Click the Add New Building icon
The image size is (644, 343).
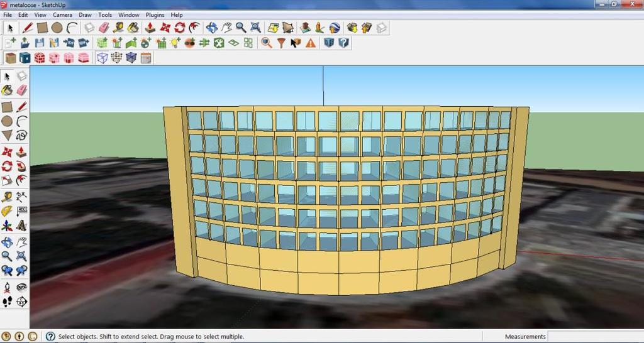click(305, 28)
